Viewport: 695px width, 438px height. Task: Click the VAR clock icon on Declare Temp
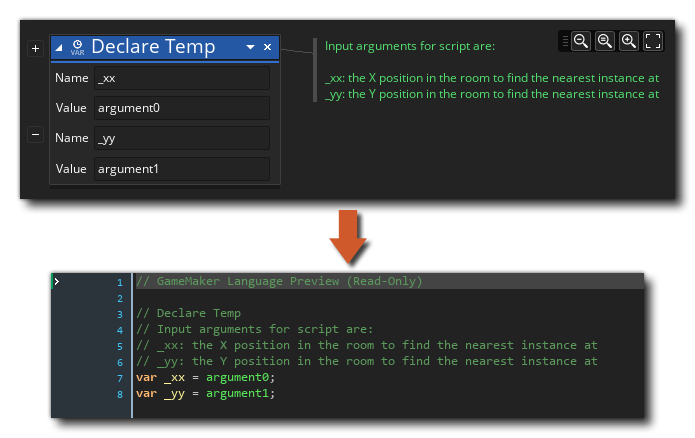pyautogui.click(x=77, y=47)
